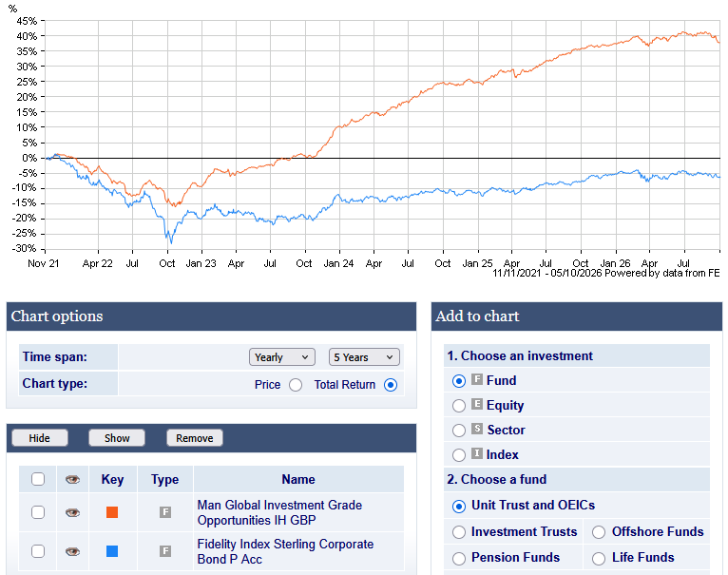Viewport: 728px width, 575px height.
Task: Click the Show button
Action: (117, 438)
